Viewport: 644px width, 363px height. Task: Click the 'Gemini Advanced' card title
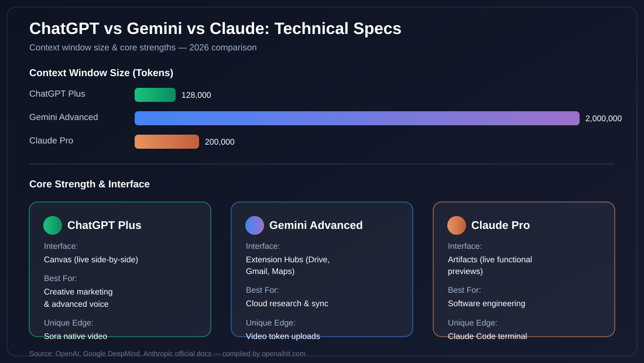click(316, 225)
